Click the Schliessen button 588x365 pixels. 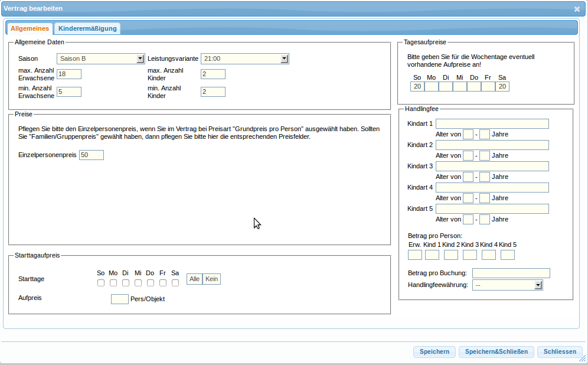pos(560,351)
